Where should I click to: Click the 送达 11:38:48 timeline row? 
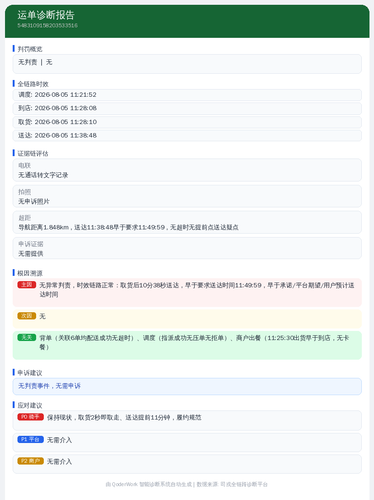(187, 135)
